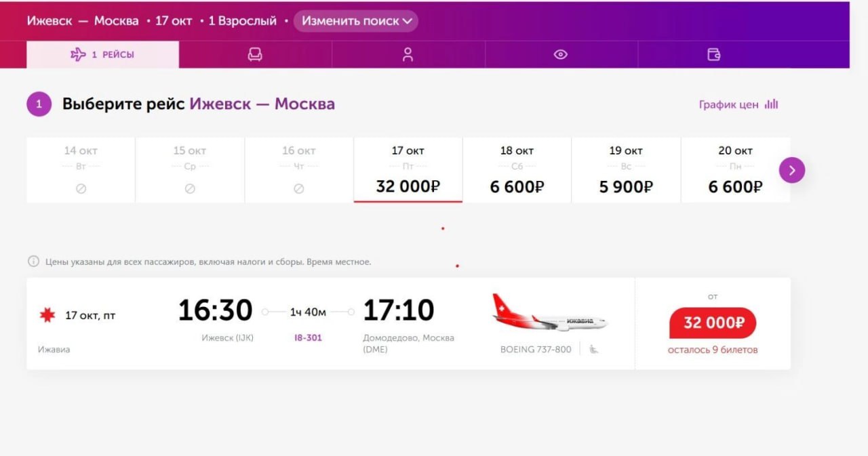Expand the "Изменить поиск" dropdown
The image size is (868, 456).
356,21
